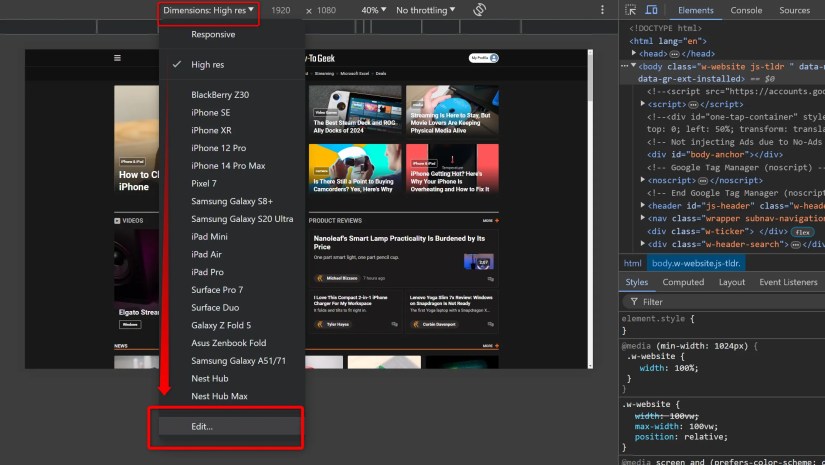825x465 pixels.
Task: Click the height field showing 1080
Action: tap(326, 10)
